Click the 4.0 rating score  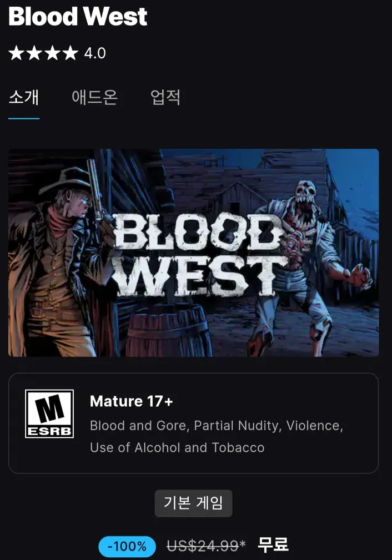95,53
